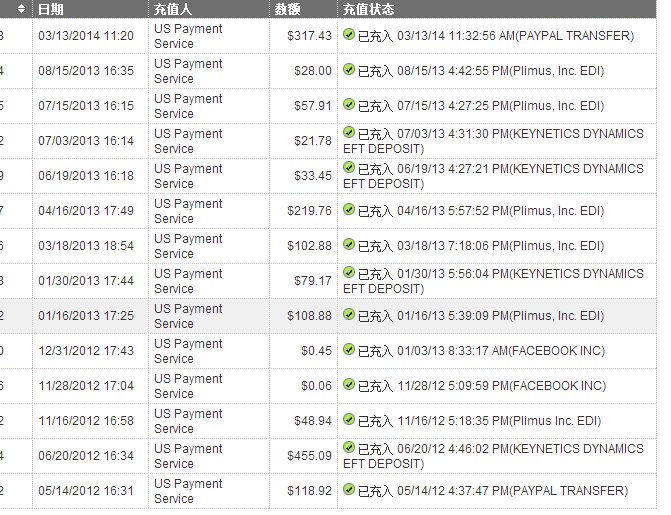The width and height of the screenshot is (671, 515).
Task: Click green check icon on 07/03/2013 Keynetics row
Action: click(349, 133)
